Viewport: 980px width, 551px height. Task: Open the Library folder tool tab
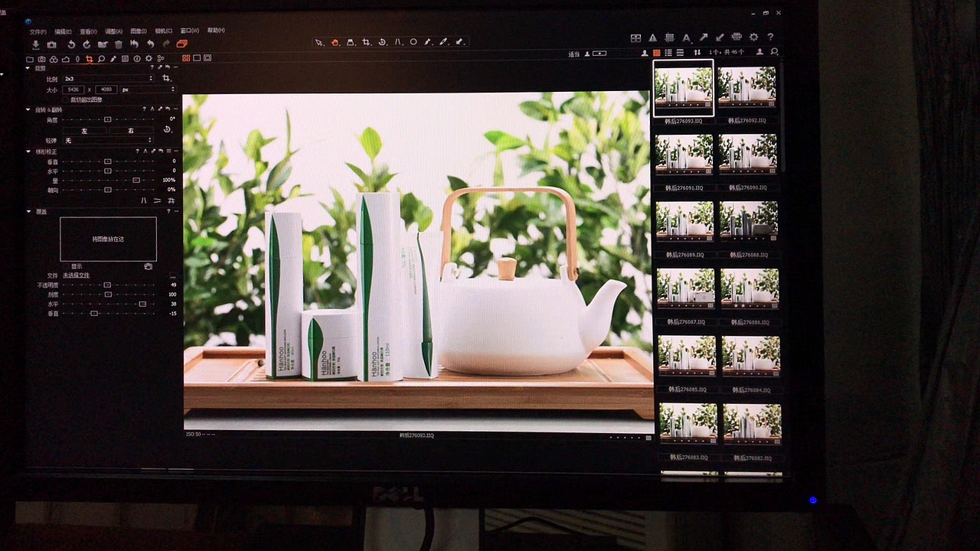pyautogui.click(x=30, y=59)
